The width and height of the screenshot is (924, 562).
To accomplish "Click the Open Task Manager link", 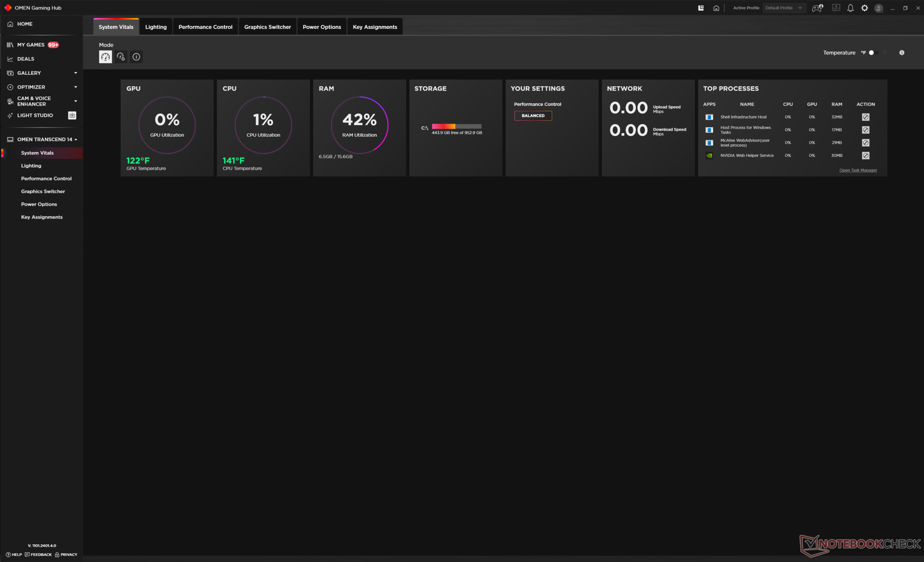I will click(858, 170).
